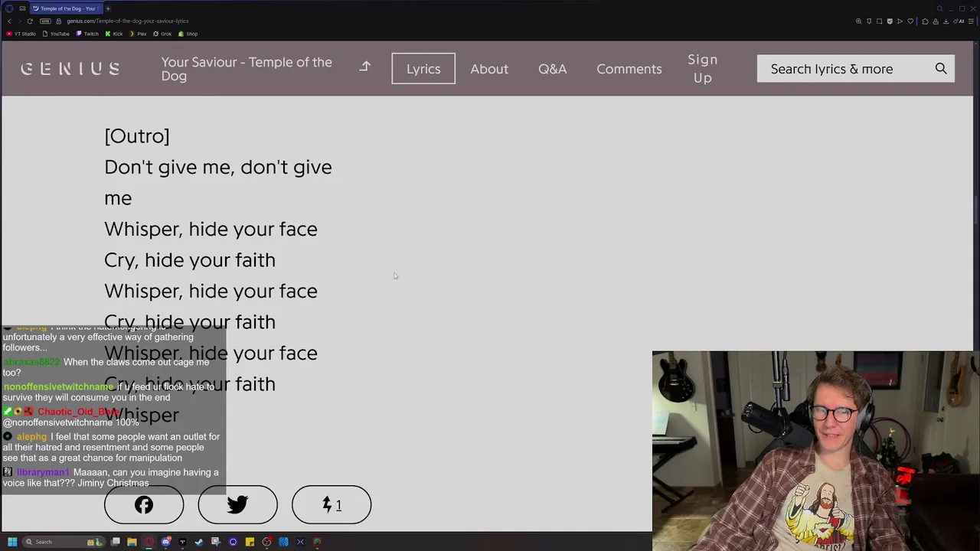Open the Twitch bookmark
The height and width of the screenshot is (551, 980).
[x=87, y=34]
